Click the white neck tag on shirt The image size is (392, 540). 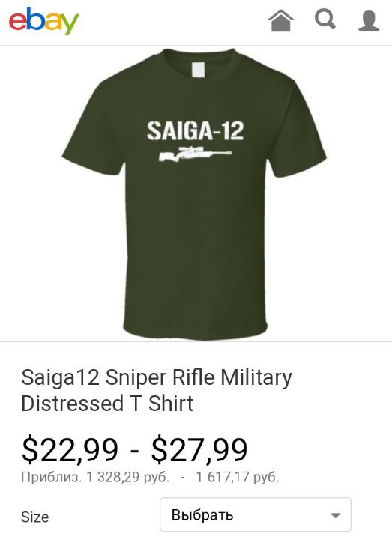pyautogui.click(x=198, y=70)
